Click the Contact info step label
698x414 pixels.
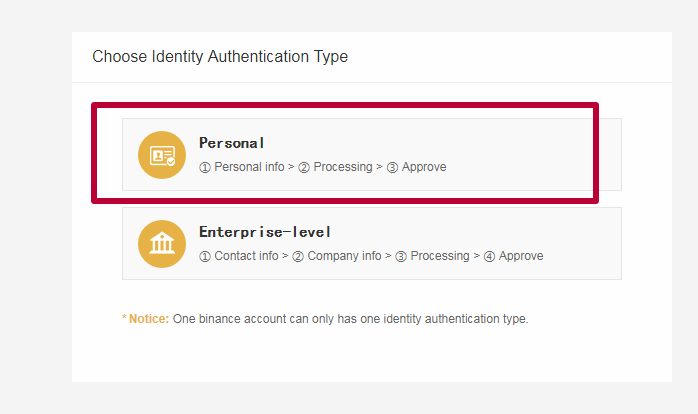(246, 256)
